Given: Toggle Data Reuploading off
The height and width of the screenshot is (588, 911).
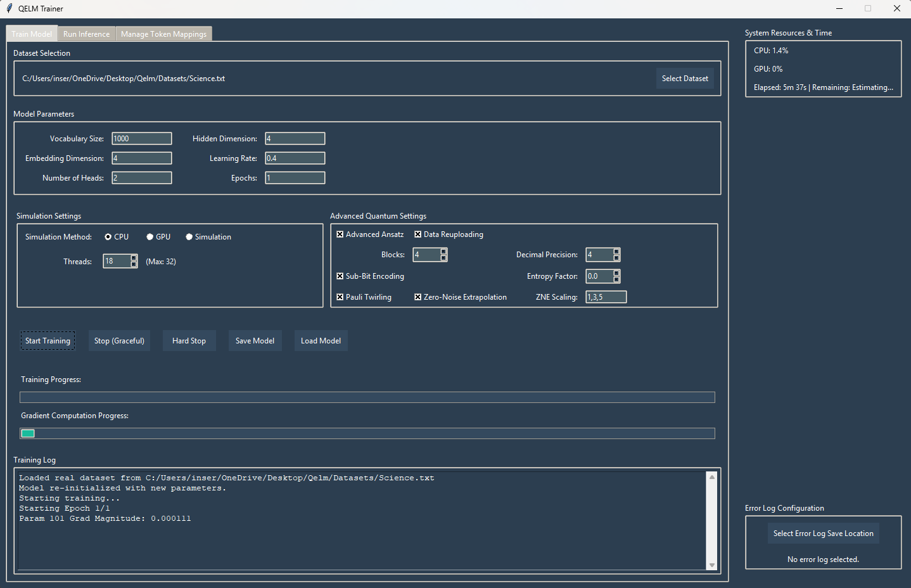Looking at the screenshot, I should (417, 234).
